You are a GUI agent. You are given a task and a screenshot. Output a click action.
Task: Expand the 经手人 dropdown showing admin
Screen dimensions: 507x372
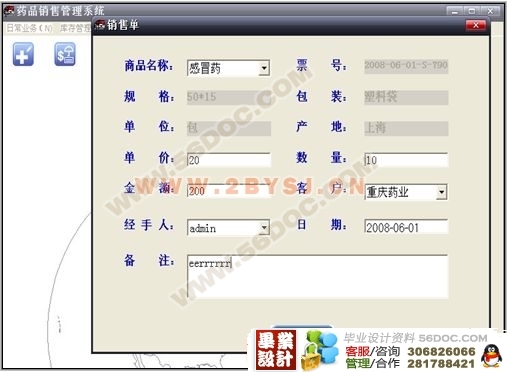tap(264, 228)
